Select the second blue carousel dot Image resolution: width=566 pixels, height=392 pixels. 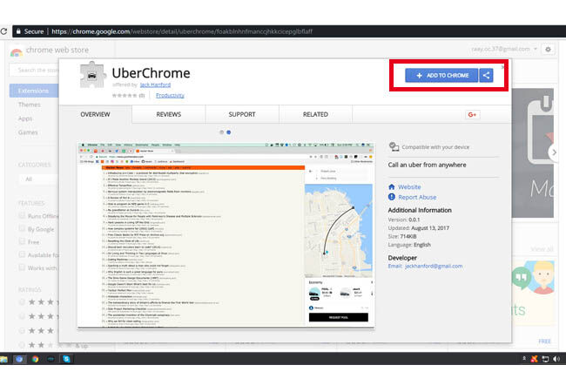[x=228, y=132]
